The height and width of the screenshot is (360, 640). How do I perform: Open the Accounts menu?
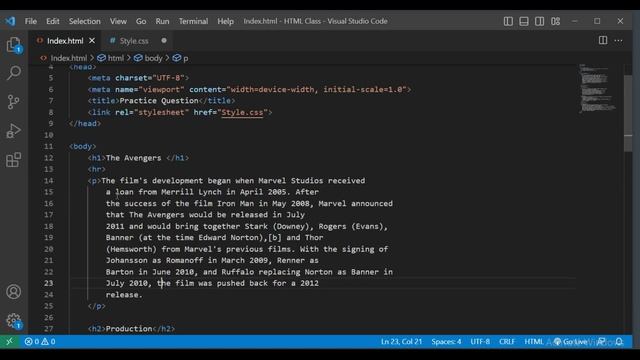coord(14,292)
